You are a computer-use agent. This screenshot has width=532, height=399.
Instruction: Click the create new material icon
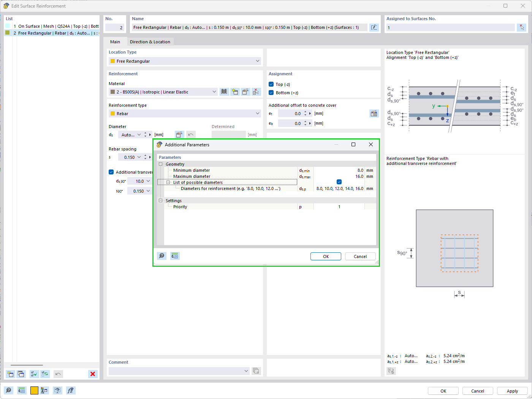tap(235, 92)
